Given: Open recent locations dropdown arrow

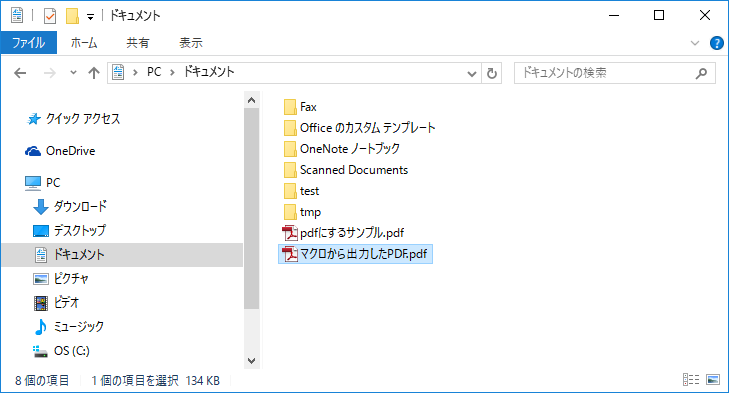Looking at the screenshot, I should (73, 73).
